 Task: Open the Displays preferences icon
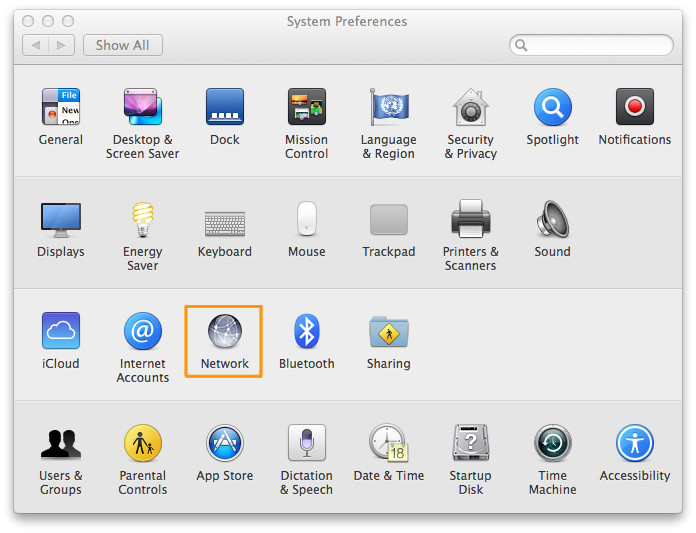point(61,219)
